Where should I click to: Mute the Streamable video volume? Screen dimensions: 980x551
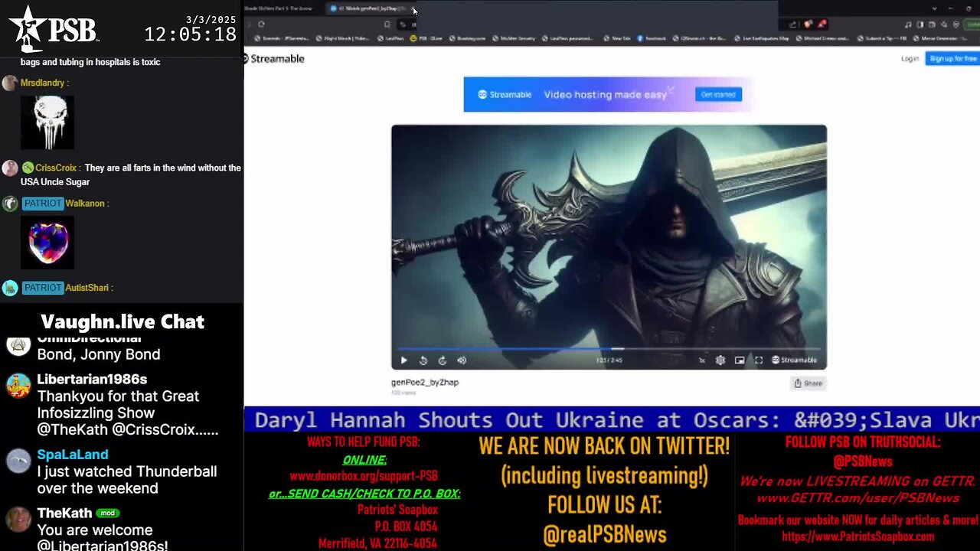[462, 360]
